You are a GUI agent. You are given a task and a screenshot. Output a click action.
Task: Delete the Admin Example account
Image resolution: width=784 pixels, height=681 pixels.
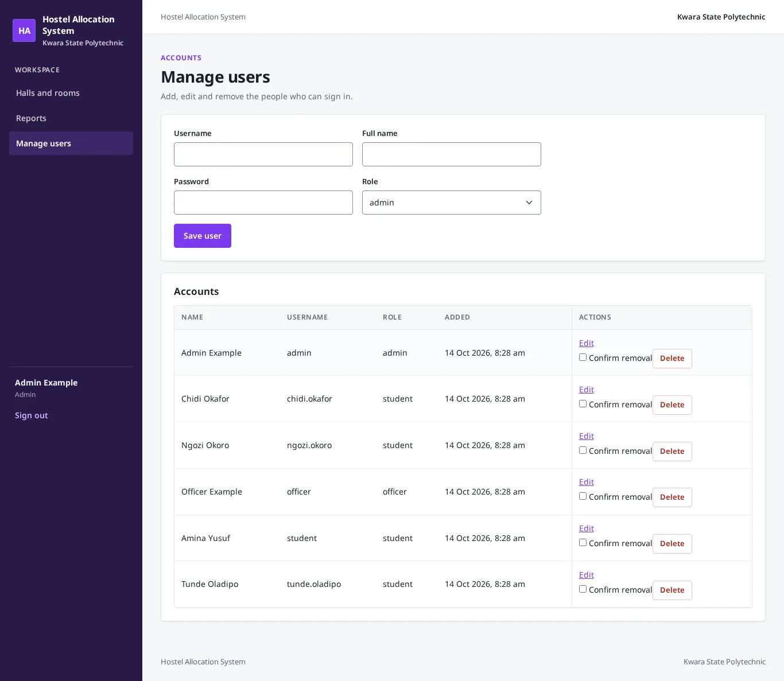(672, 359)
